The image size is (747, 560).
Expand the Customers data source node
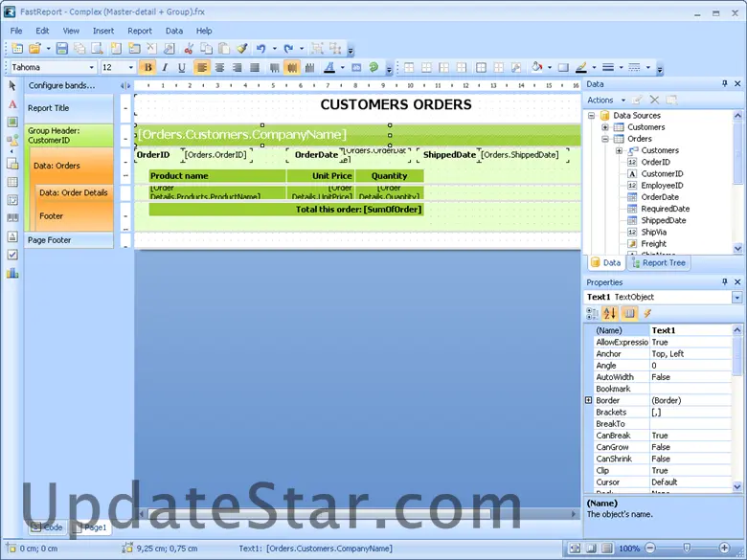(x=605, y=127)
